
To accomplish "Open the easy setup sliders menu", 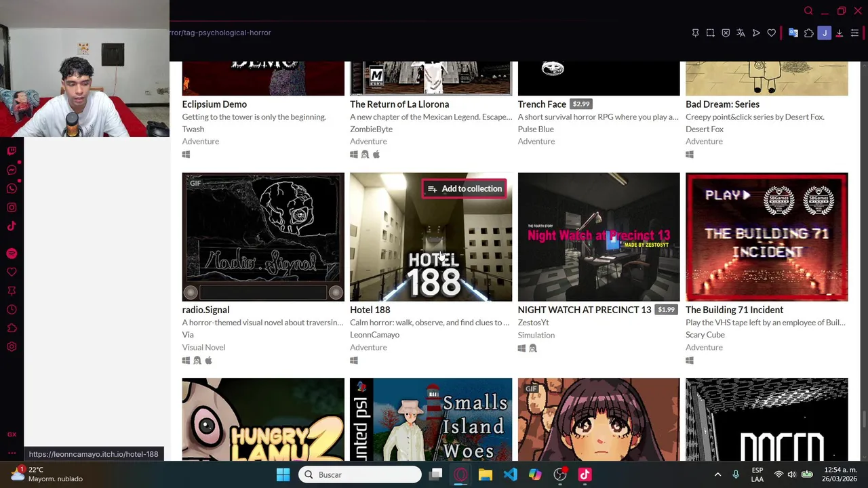I will 854,33.
